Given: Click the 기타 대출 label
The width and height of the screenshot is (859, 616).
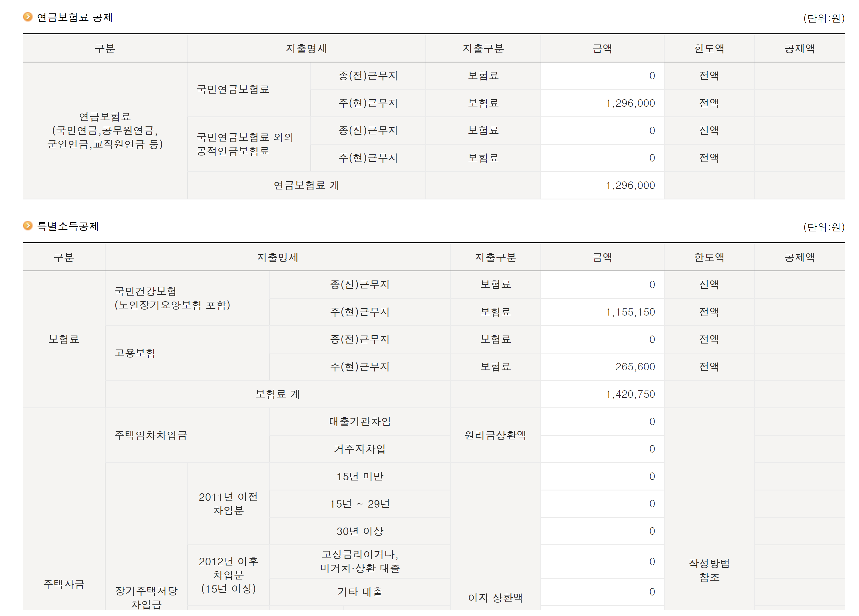Looking at the screenshot, I should click(x=360, y=592).
